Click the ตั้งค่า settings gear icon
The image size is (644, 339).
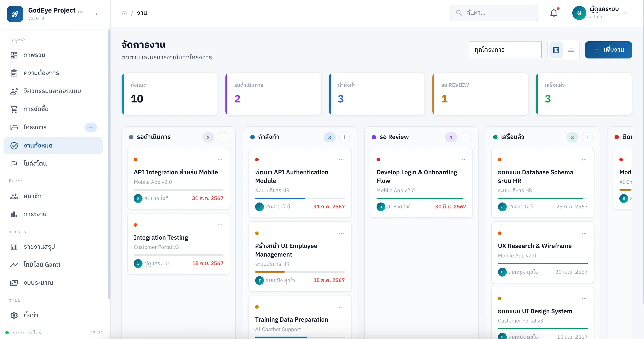tap(14, 315)
